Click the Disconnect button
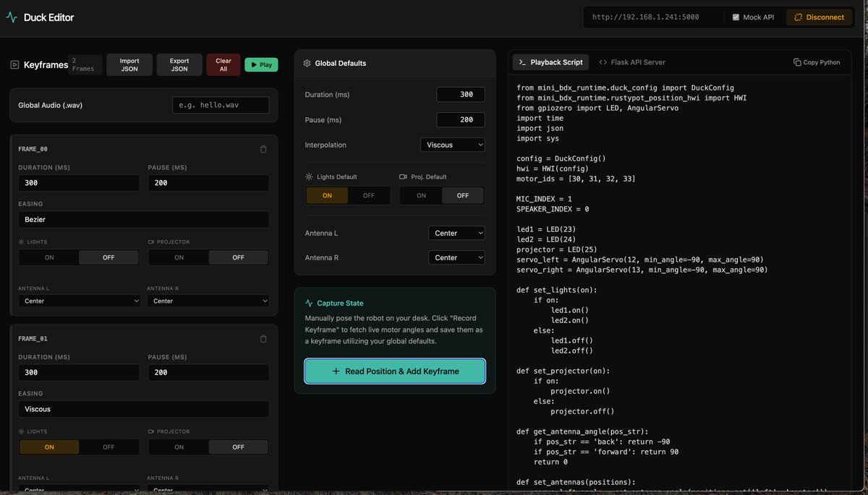 point(820,17)
